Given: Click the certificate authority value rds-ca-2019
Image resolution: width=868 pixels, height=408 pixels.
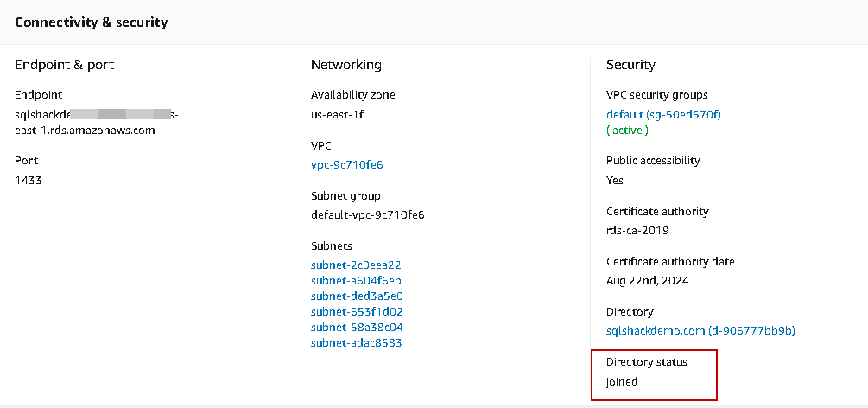Looking at the screenshot, I should pyautogui.click(x=637, y=231).
